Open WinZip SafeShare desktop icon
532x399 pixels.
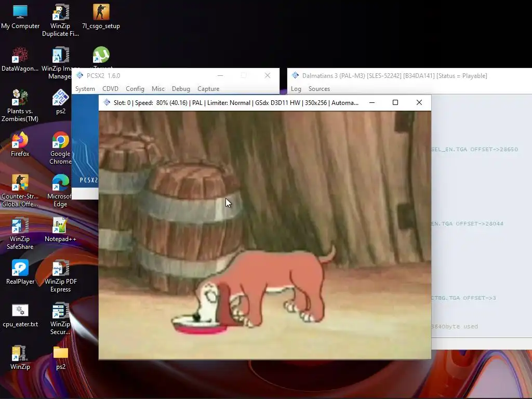[x=20, y=233]
